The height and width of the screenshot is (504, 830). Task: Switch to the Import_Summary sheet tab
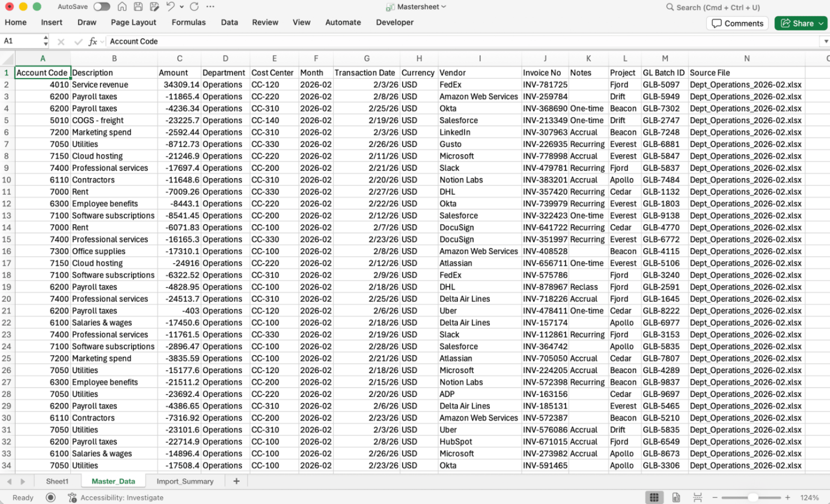(x=185, y=481)
